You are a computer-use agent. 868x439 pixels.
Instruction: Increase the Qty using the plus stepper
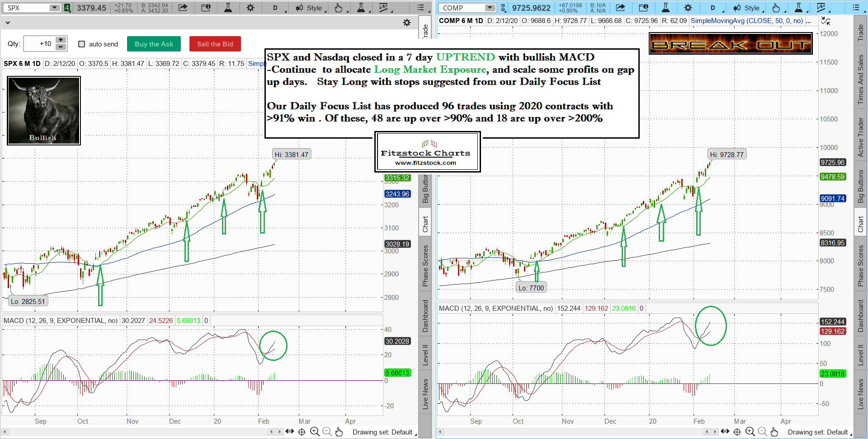pos(61,40)
